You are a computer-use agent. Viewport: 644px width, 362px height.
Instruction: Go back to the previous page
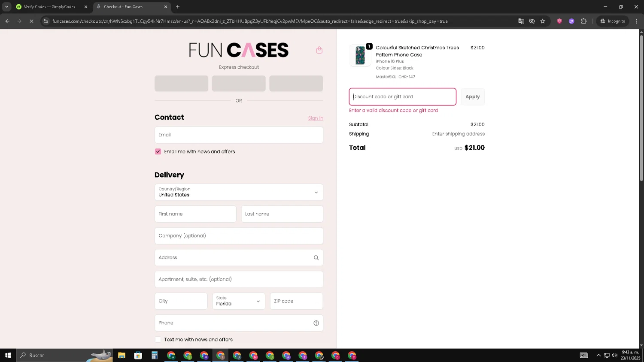point(7,21)
